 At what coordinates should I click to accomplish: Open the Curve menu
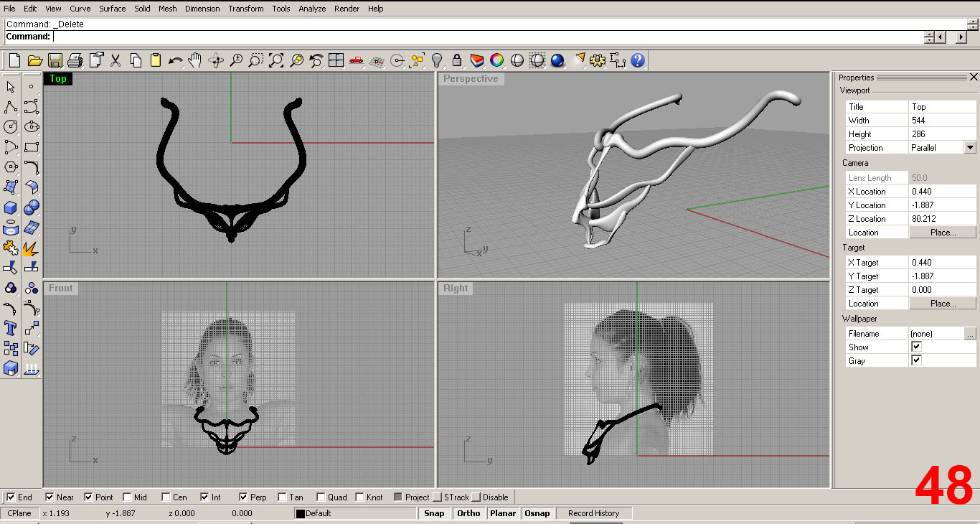80,9
